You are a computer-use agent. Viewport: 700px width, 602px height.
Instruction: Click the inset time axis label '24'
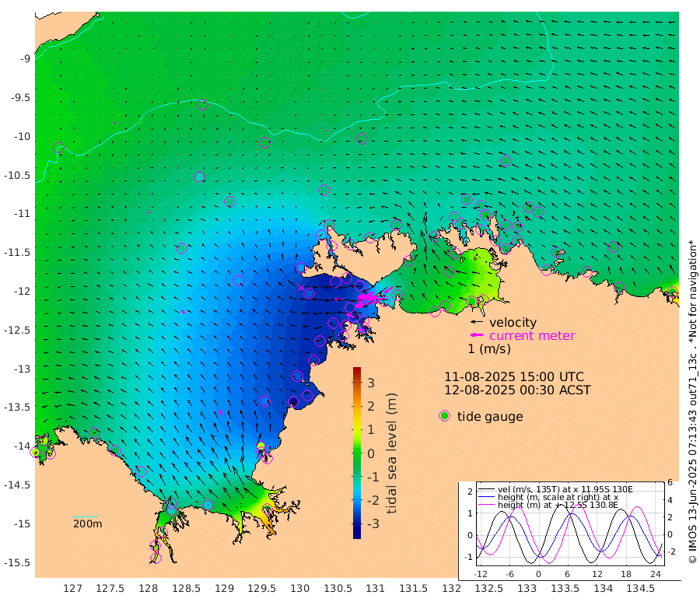(656, 574)
